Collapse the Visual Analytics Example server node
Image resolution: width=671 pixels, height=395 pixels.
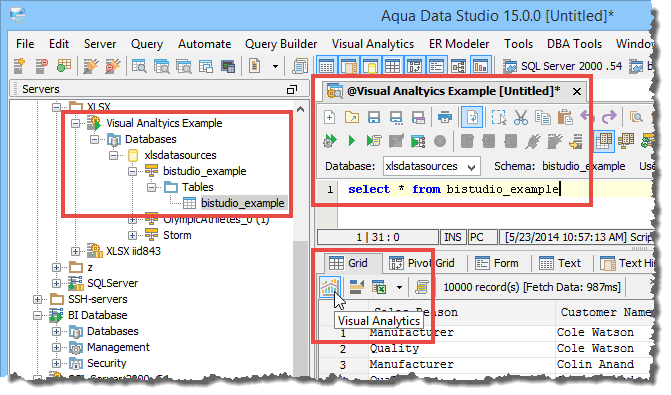(75, 123)
